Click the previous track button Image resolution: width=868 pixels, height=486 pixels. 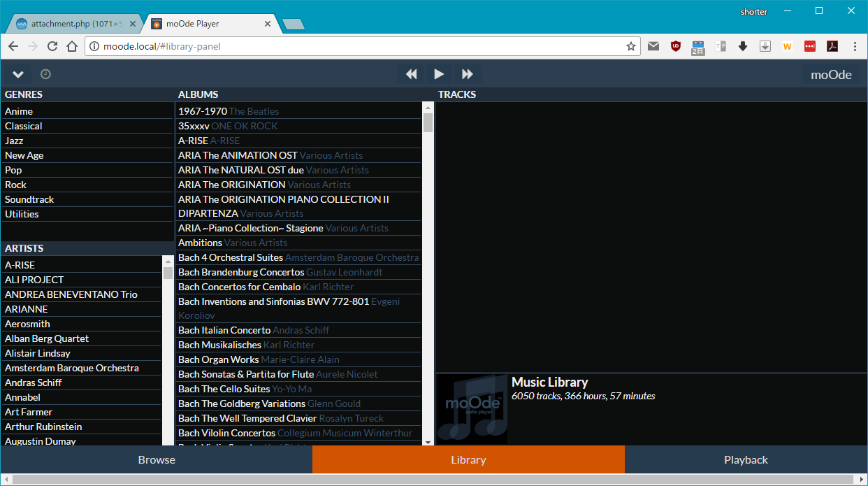coord(412,73)
